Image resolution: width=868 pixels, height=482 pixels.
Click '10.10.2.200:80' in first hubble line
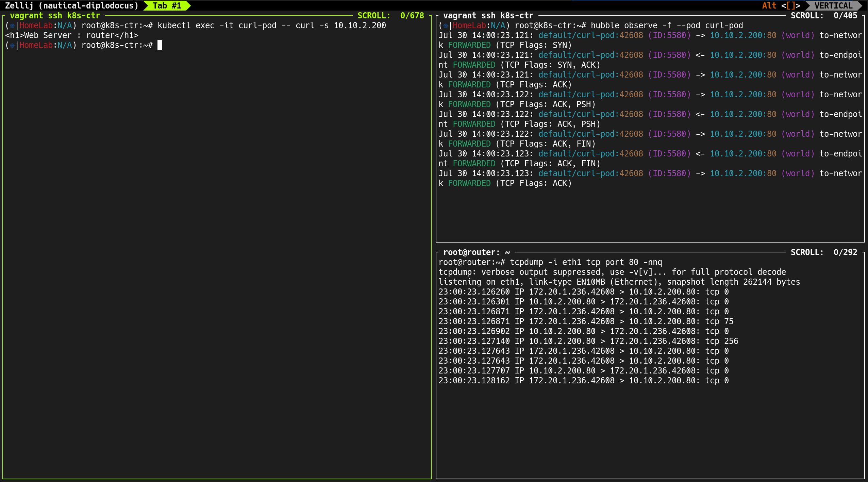point(743,35)
